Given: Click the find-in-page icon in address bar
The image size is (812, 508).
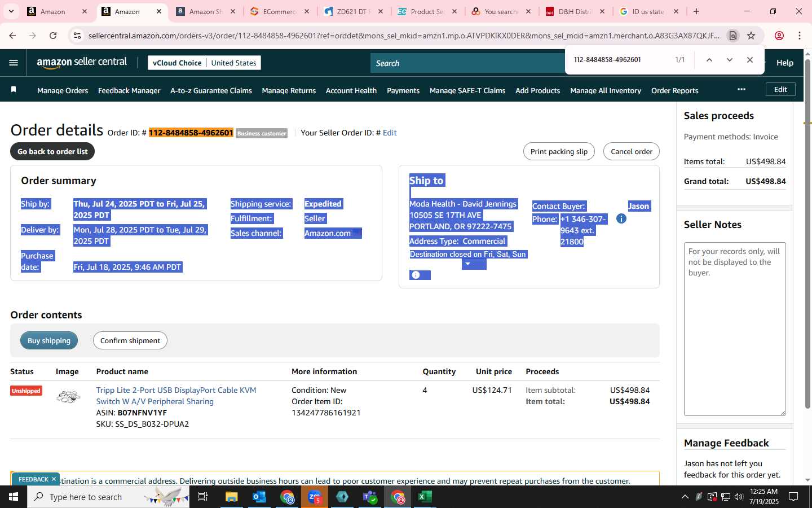Looking at the screenshot, I should (x=733, y=36).
